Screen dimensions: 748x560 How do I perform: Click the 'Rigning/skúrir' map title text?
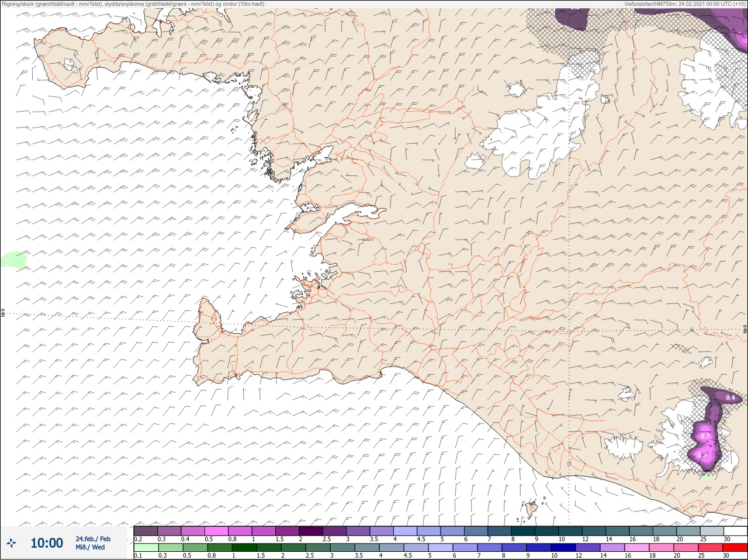18,4
